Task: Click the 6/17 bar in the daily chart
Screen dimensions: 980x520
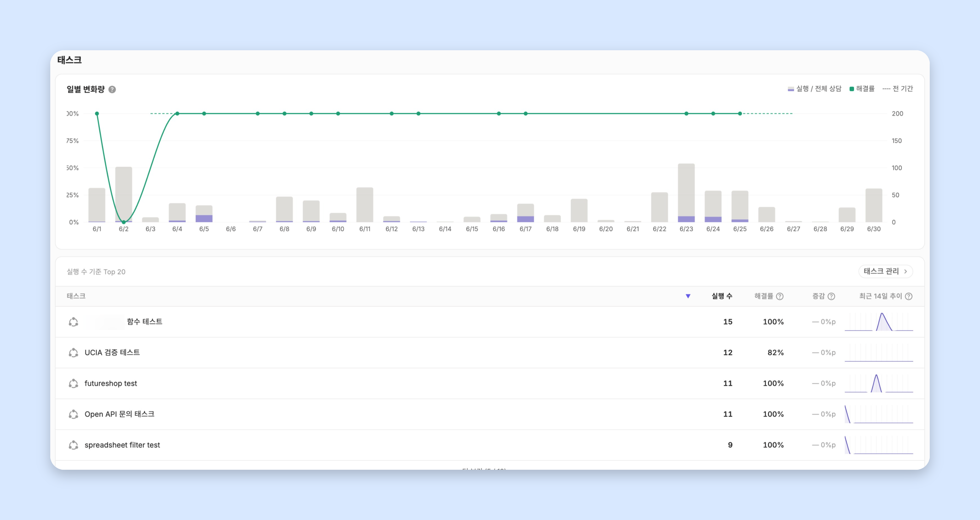Action: click(526, 213)
